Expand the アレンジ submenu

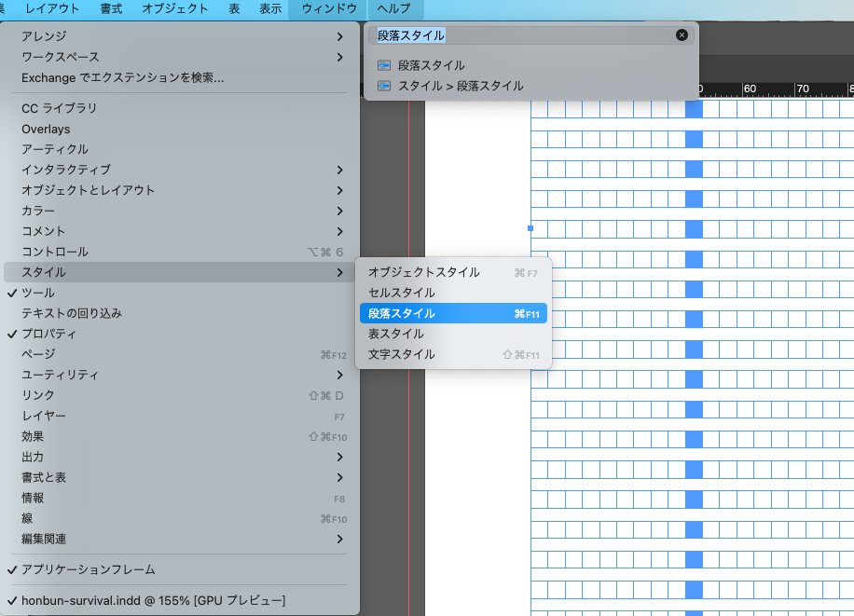[x=182, y=36]
